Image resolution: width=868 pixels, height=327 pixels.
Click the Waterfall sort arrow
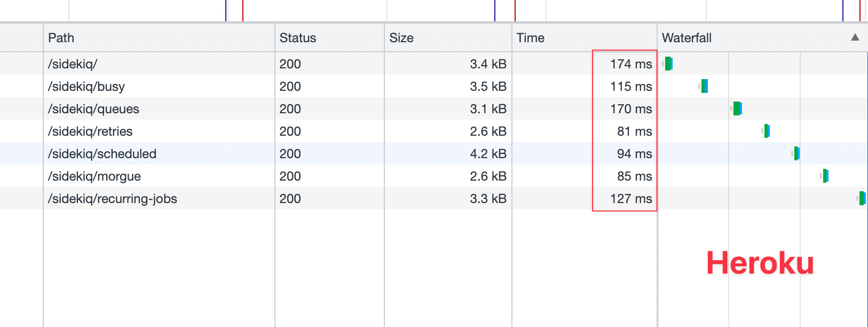855,37
